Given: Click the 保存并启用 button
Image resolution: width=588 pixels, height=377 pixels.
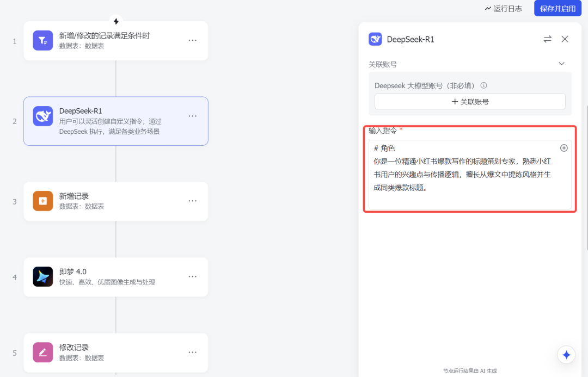Looking at the screenshot, I should point(557,8).
